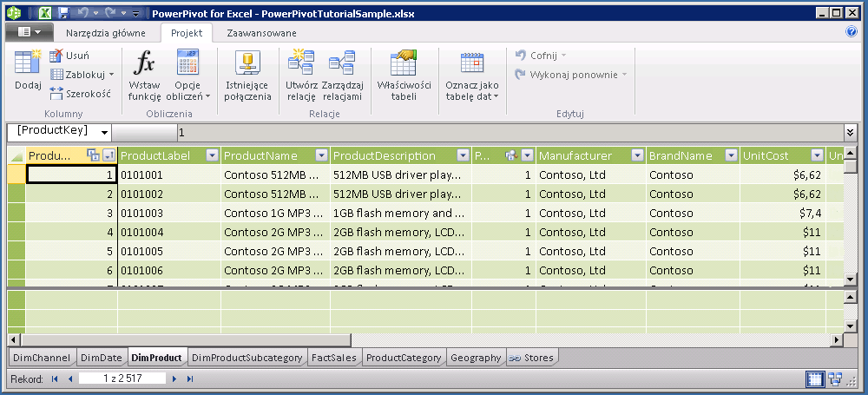Viewport: 868px width, 395px height.
Task: Open Istniejące połączenia
Action: (247, 76)
